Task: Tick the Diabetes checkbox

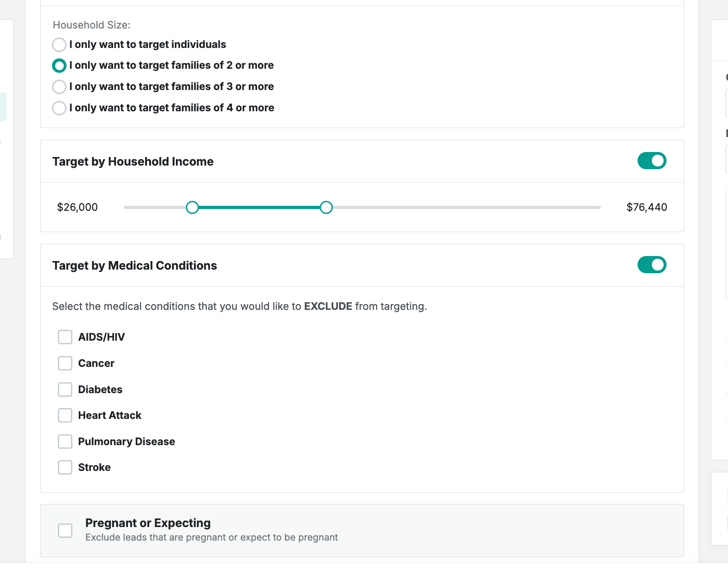Action: pos(65,389)
